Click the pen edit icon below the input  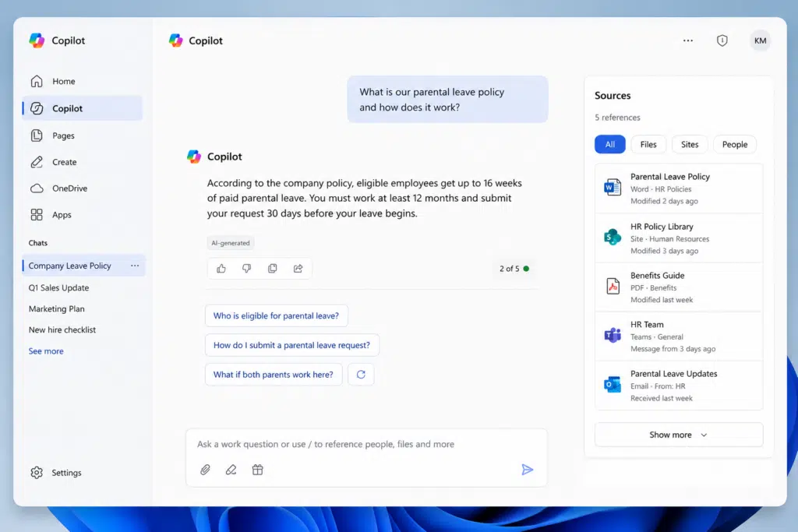[x=231, y=470]
